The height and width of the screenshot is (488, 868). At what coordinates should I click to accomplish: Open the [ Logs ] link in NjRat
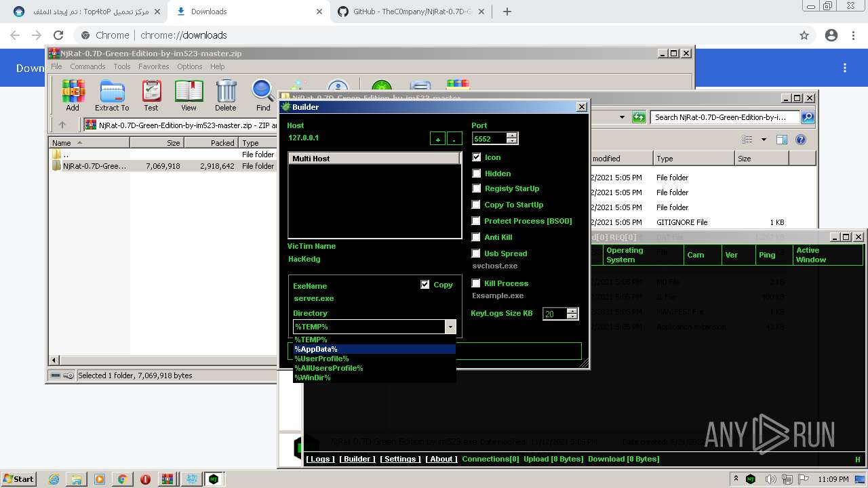319,459
